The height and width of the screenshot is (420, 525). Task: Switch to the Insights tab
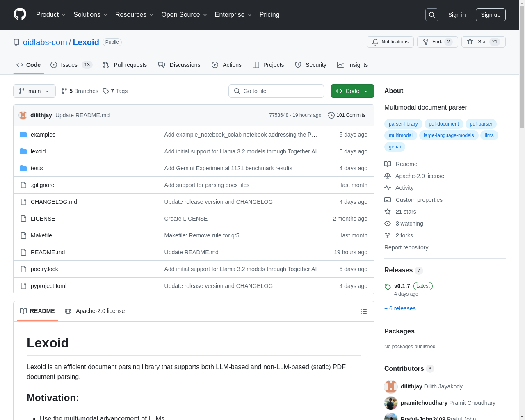point(352,65)
